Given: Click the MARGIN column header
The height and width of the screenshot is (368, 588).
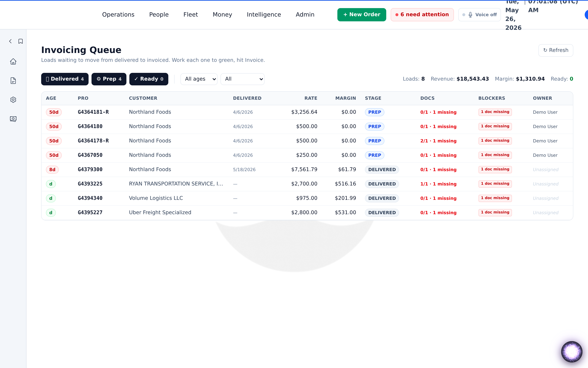Looking at the screenshot, I should 345,98.
